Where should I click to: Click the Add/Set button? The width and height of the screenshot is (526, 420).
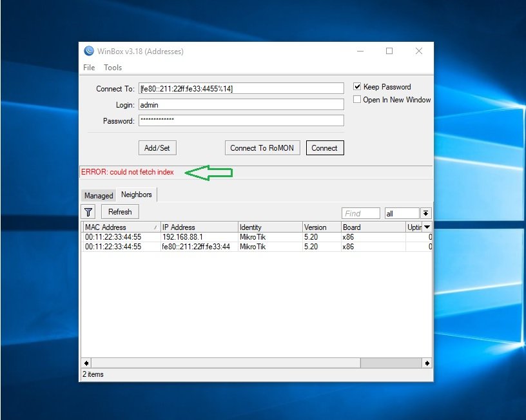(x=157, y=148)
